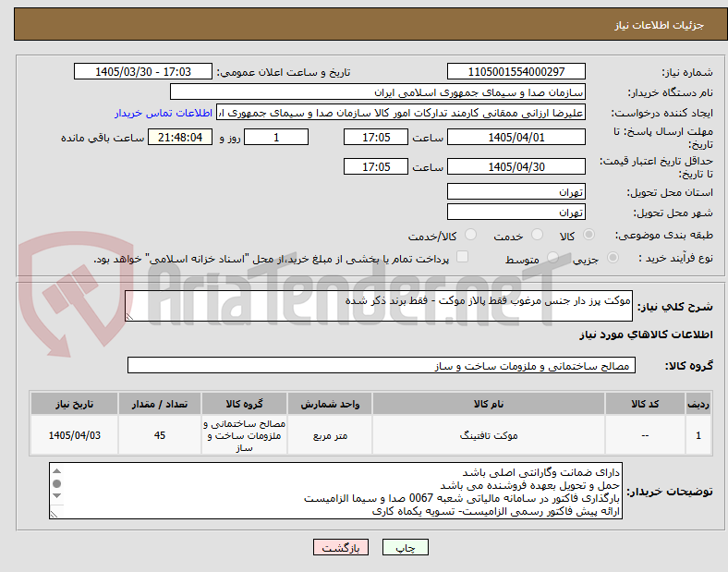728x572 pixels.
Task: Click the چاپ print button
Action: [x=405, y=547]
